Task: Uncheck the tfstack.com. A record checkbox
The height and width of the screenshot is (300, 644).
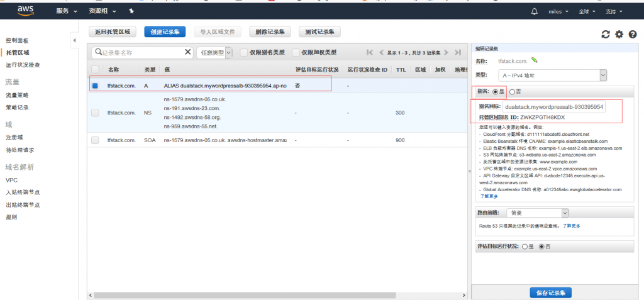Action: tap(95, 86)
